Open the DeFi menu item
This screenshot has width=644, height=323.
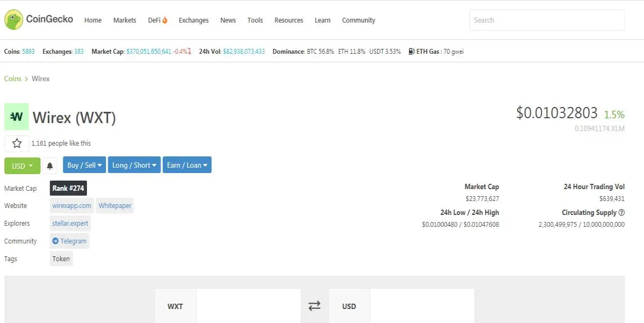pyautogui.click(x=158, y=20)
